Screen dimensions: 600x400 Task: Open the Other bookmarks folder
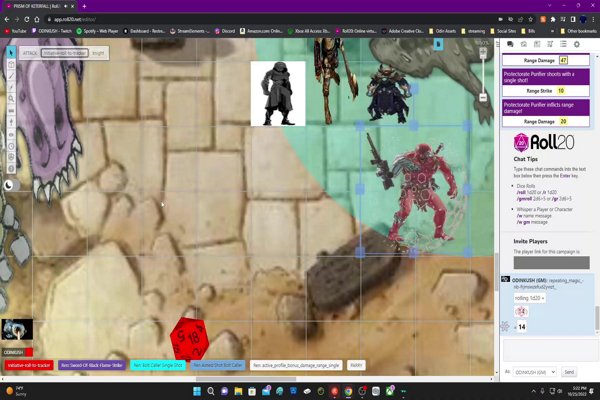pos(578,31)
